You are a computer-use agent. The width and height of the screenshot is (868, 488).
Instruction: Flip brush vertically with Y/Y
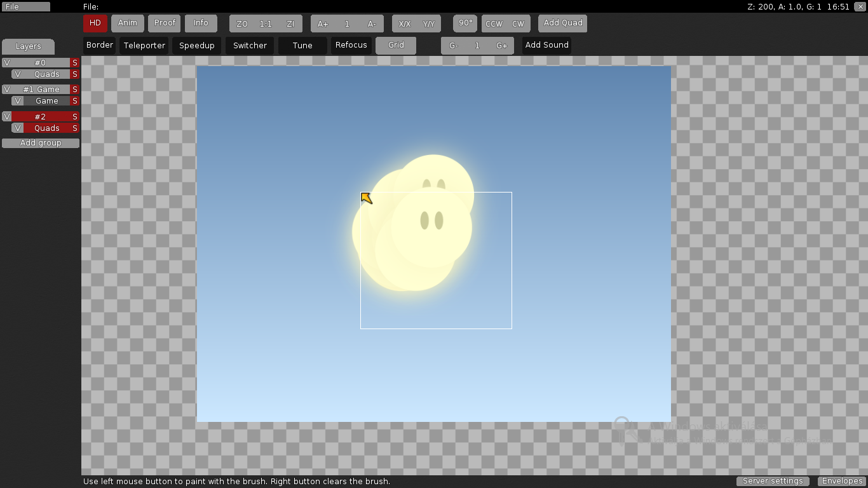(x=429, y=24)
